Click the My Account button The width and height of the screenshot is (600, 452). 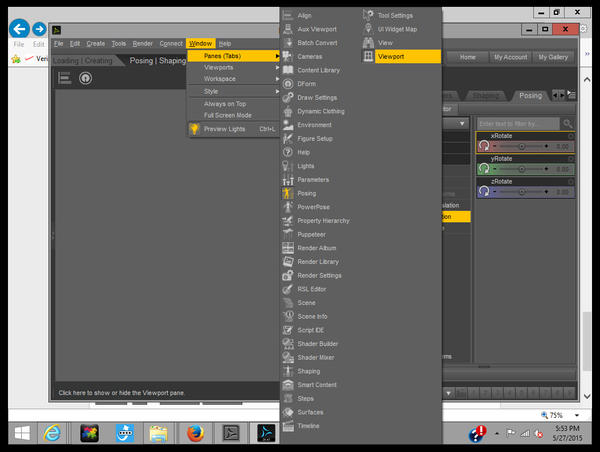(x=510, y=57)
